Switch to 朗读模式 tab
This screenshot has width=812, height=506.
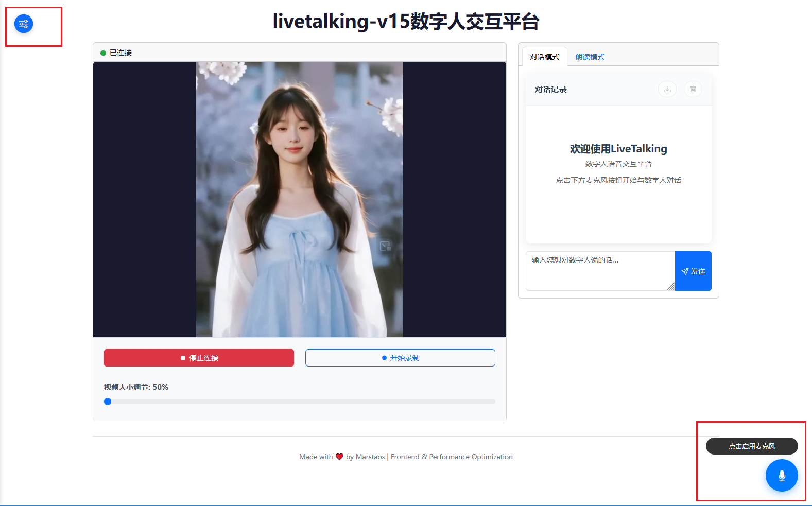point(590,57)
